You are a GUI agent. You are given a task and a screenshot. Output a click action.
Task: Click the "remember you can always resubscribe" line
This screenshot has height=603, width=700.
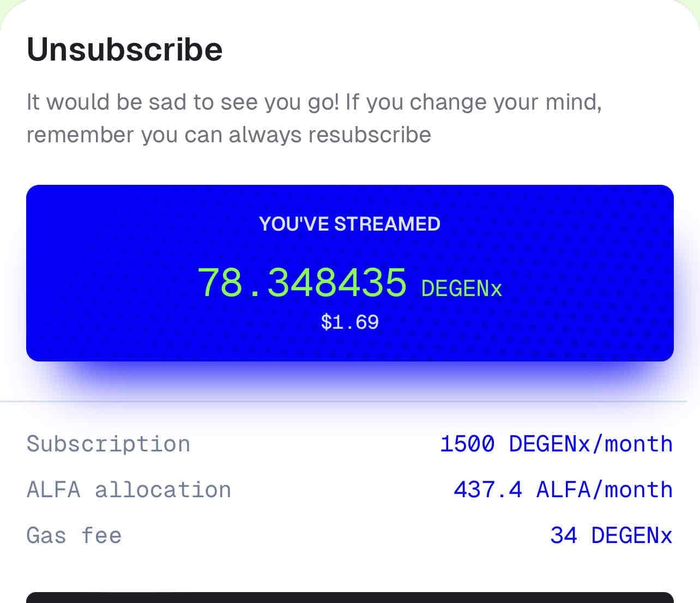228,134
